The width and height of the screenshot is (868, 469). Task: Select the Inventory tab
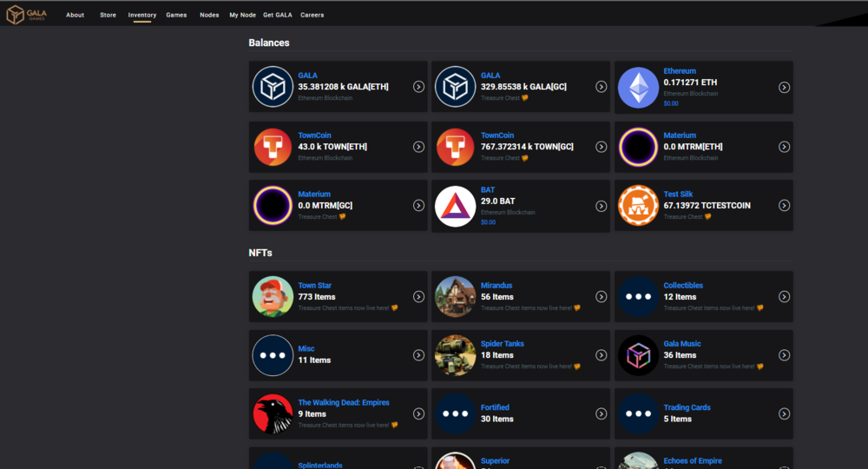[142, 15]
